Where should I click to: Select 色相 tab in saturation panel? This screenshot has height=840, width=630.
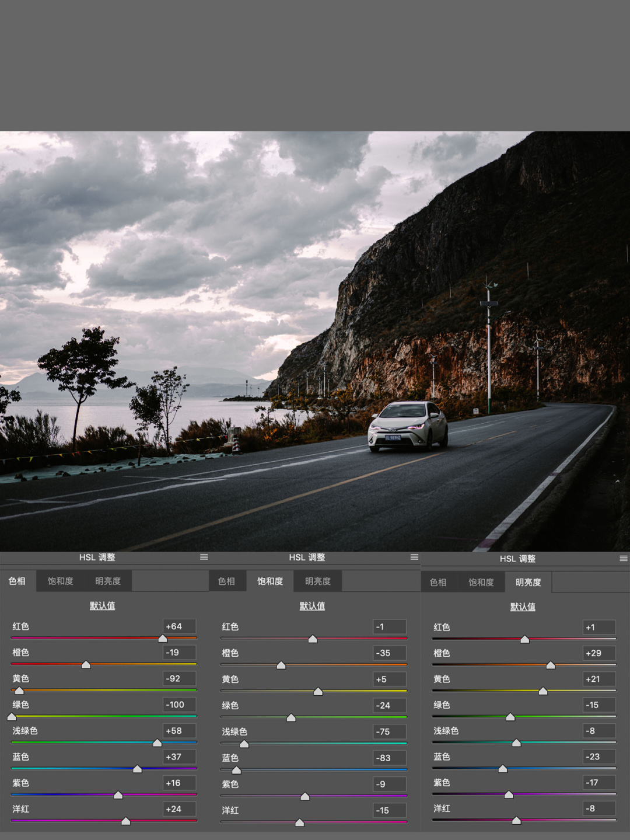(226, 581)
